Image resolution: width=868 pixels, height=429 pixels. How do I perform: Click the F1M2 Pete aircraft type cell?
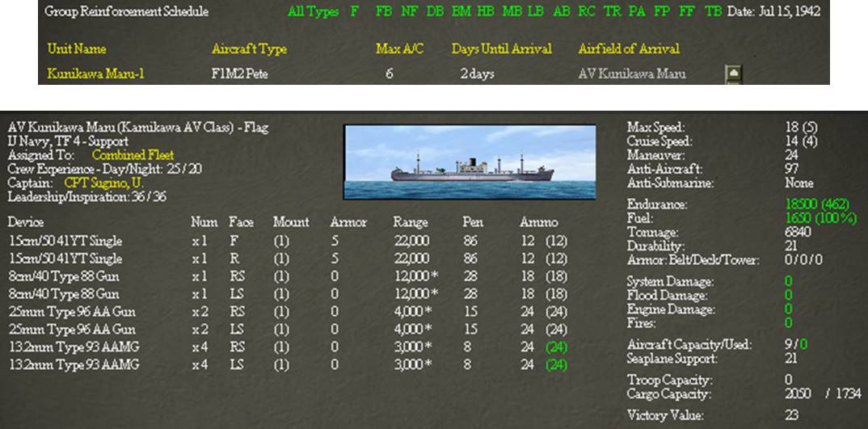240,74
